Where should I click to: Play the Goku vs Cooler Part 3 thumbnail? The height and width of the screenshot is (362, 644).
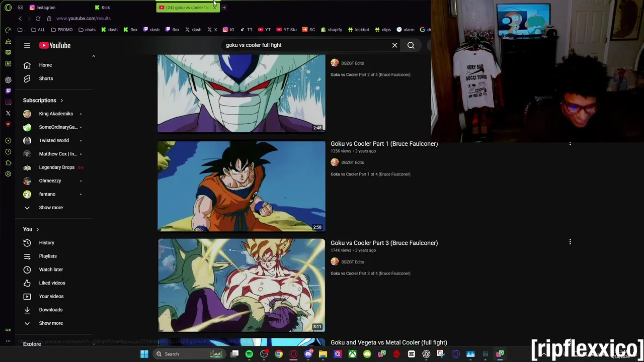pyautogui.click(x=242, y=285)
